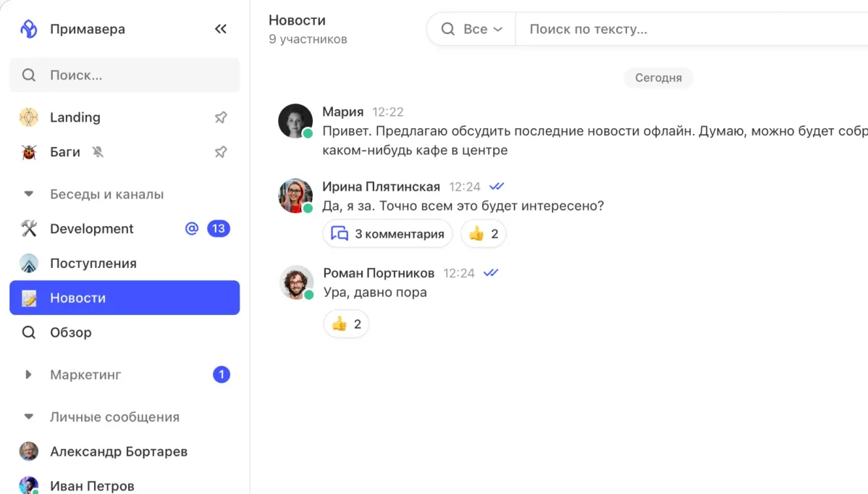The width and height of the screenshot is (868, 494).
Task: Click the ladybug icon beside Баги
Action: 28,151
